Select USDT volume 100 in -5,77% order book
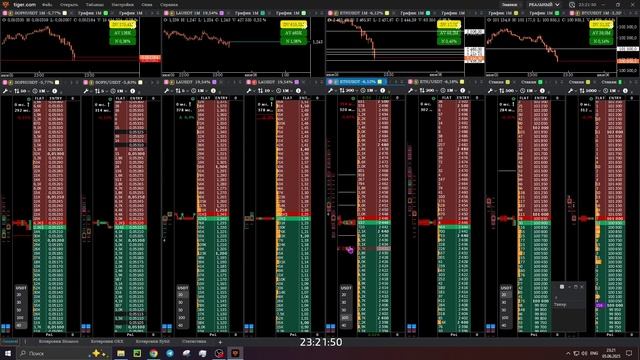Viewport: 640px width, 360px height. (x=20, y=318)
